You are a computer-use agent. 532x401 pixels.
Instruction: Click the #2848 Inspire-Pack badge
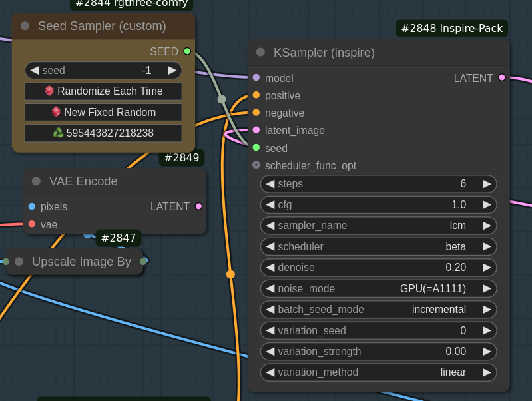click(451, 28)
